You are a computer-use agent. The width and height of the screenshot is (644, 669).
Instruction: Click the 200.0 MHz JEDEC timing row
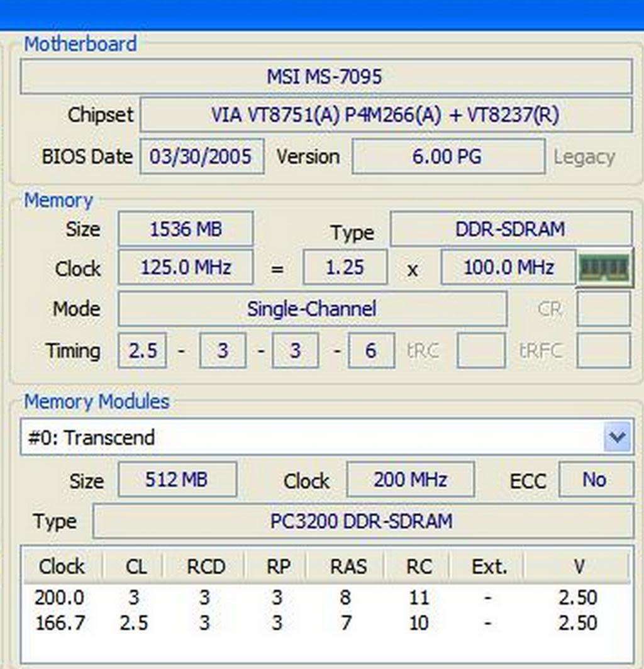pyautogui.click(x=60, y=597)
